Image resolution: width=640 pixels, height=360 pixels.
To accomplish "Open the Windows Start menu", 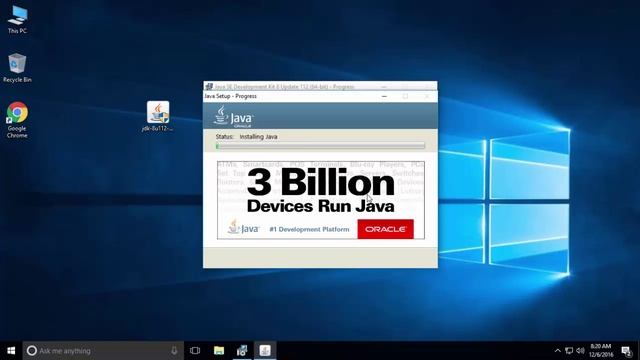I will click(11, 351).
